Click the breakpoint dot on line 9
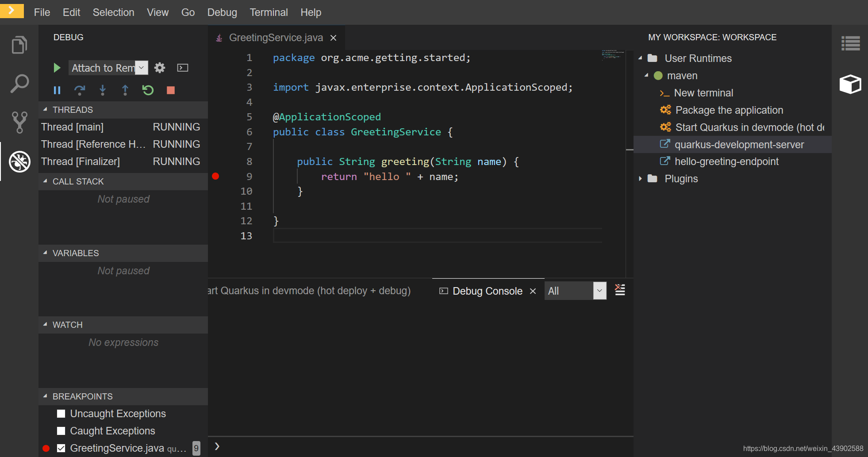Screen dimensions: 868x457 (215, 176)
